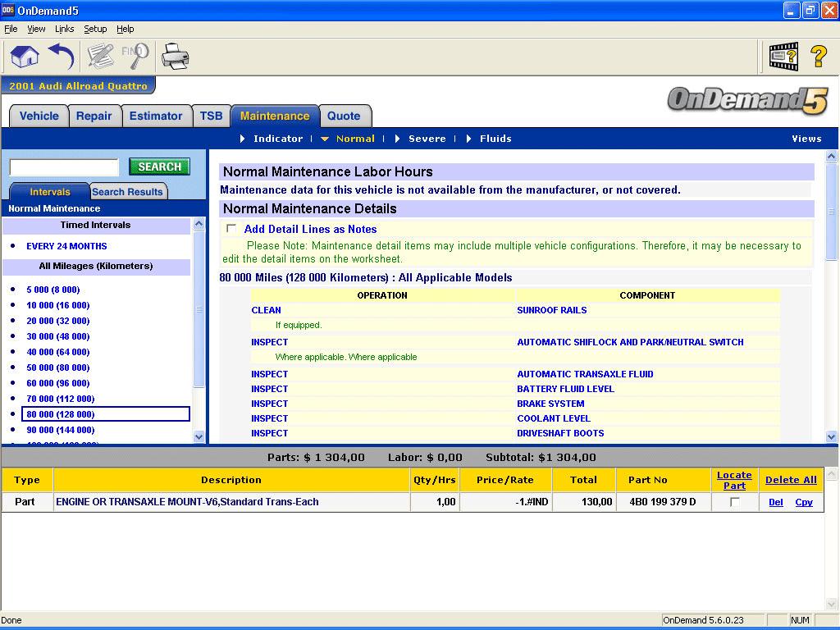Screen dimensions: 840x630
Task: Click the 2001 Audi Allroad Quattro vehicle label
Action: pyautogui.click(x=78, y=85)
